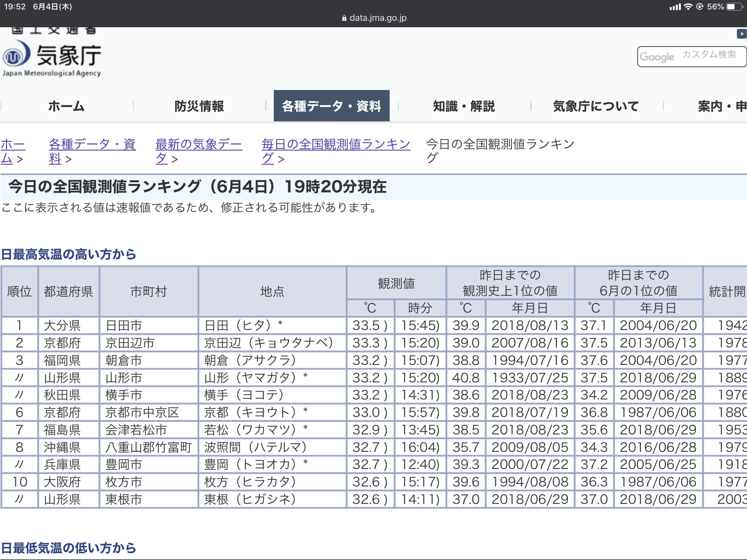This screenshot has width=747, height=560.
Task: Tap the orientation lock status icon
Action: click(700, 7)
